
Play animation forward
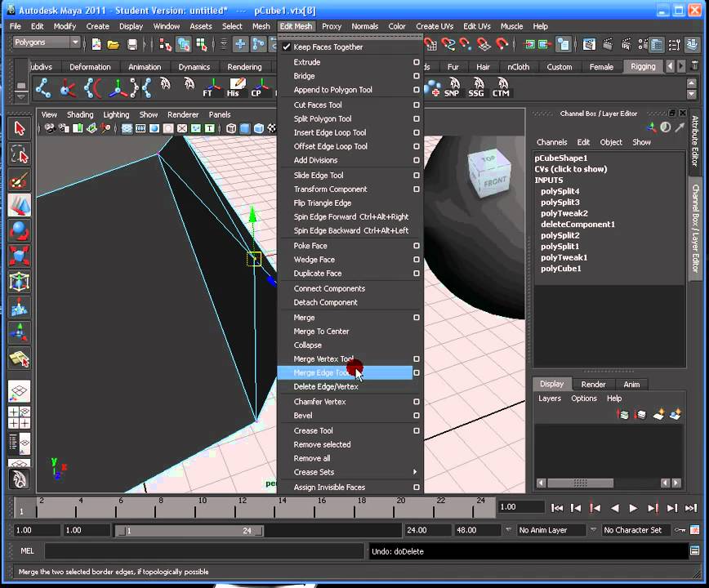(633, 508)
